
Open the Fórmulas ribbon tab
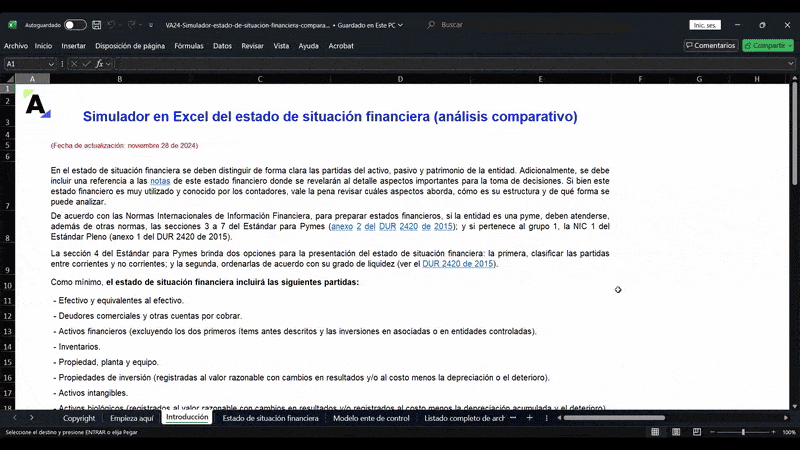tap(188, 45)
